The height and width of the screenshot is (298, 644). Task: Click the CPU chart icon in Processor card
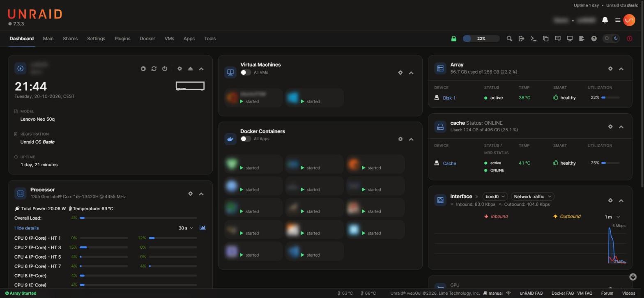(202, 228)
